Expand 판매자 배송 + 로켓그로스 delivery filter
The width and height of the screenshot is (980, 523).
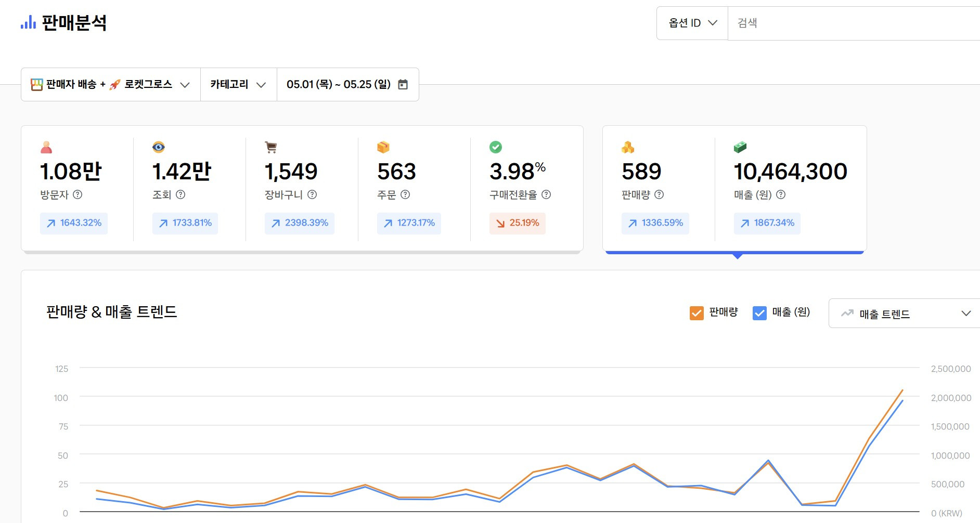click(110, 84)
